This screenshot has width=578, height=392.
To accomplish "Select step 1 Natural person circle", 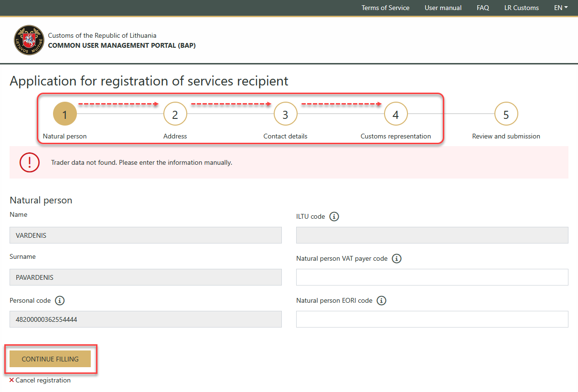I will 65,115.
